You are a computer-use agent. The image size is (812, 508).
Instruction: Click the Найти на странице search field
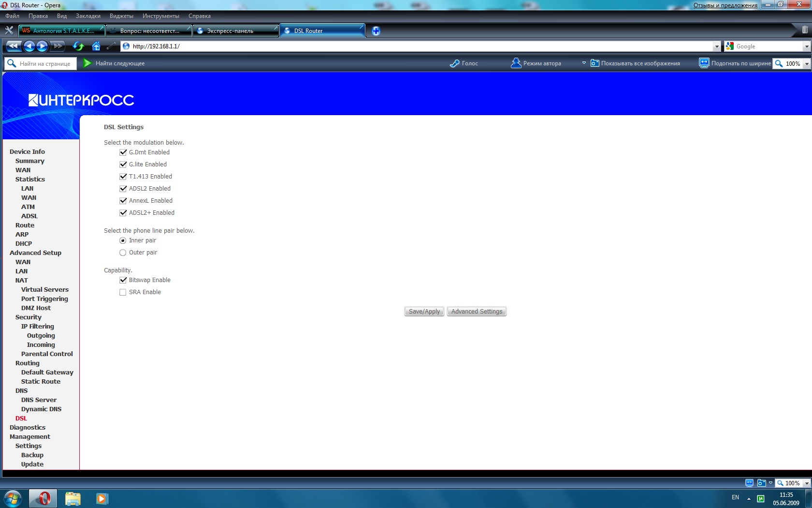(x=46, y=64)
